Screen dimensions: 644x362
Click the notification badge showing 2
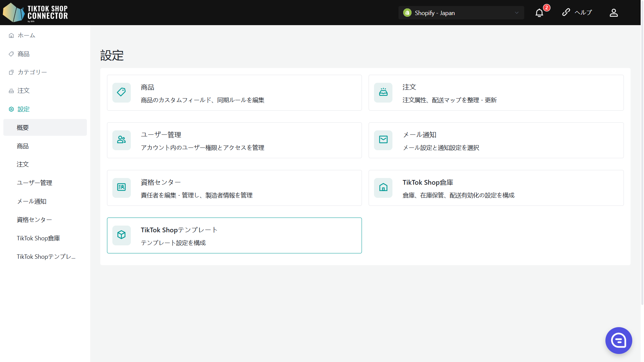coord(546,8)
